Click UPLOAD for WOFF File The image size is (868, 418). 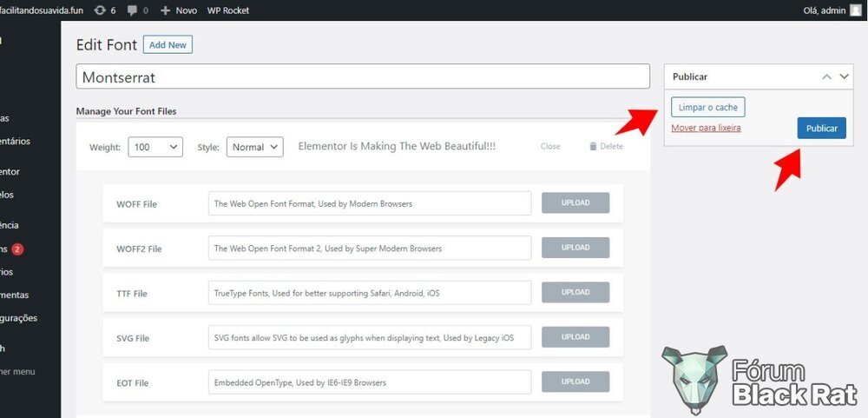click(575, 202)
